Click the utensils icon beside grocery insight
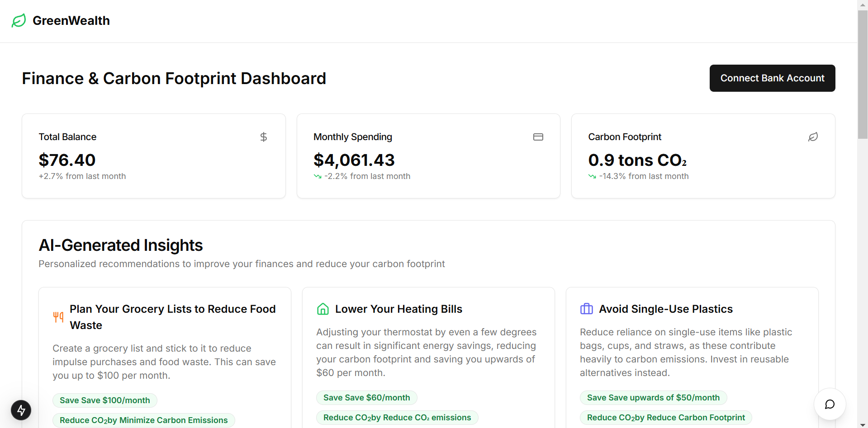 click(x=58, y=317)
